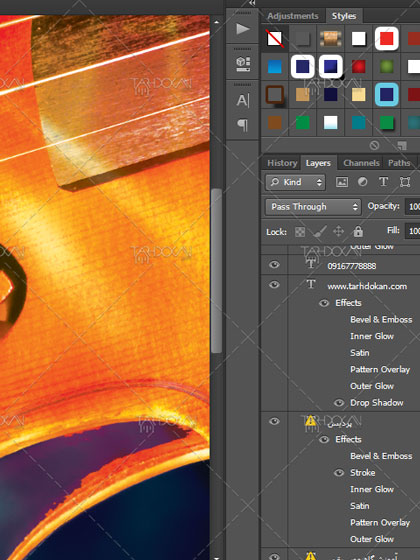Toggle visibility of bottom partially shown layer
The image size is (420, 560).
[x=274, y=557]
